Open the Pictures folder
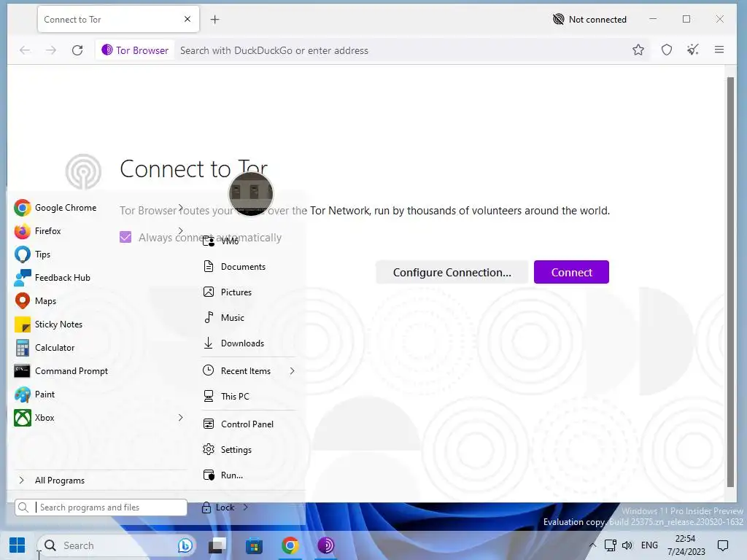 pos(228,292)
